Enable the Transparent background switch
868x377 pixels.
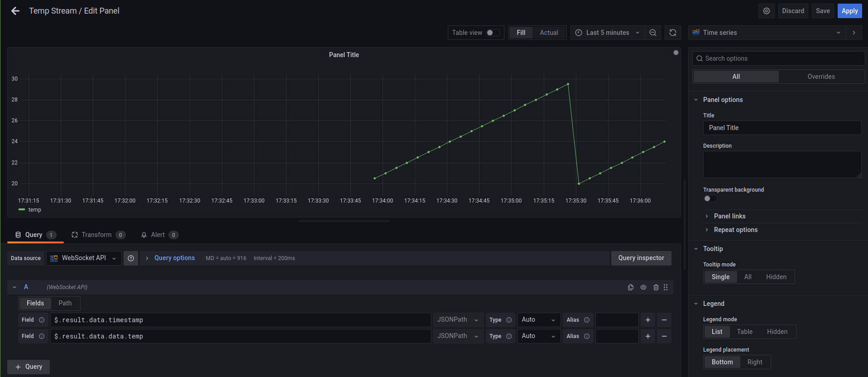point(710,198)
